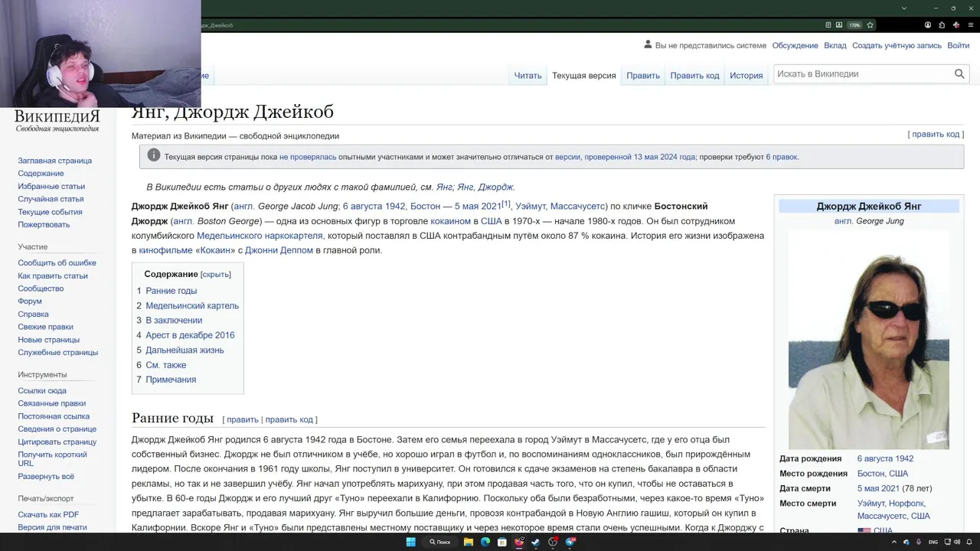Click '6 правок' in the review notice
The image size is (980, 551).
(781, 157)
